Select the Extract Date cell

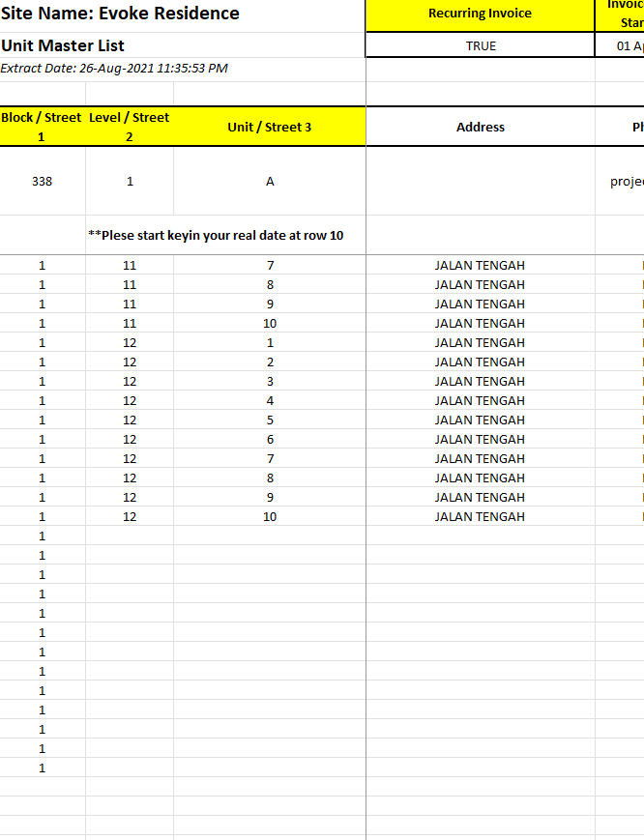tap(114, 68)
